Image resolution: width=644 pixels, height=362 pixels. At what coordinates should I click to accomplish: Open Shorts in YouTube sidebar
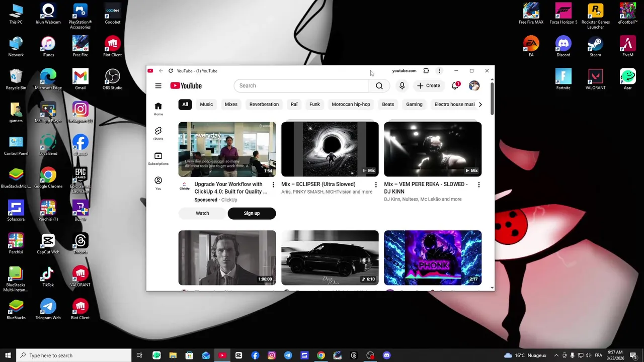click(x=158, y=134)
